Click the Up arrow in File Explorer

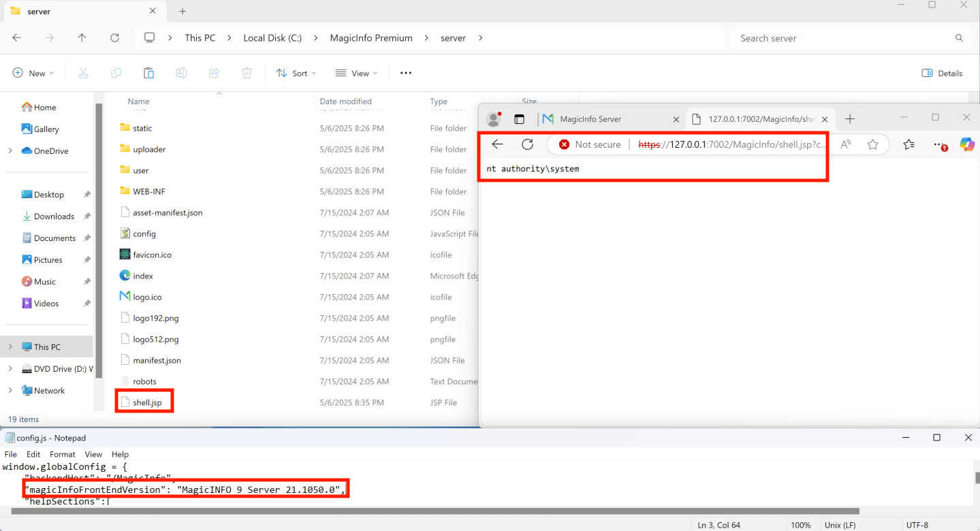(82, 38)
